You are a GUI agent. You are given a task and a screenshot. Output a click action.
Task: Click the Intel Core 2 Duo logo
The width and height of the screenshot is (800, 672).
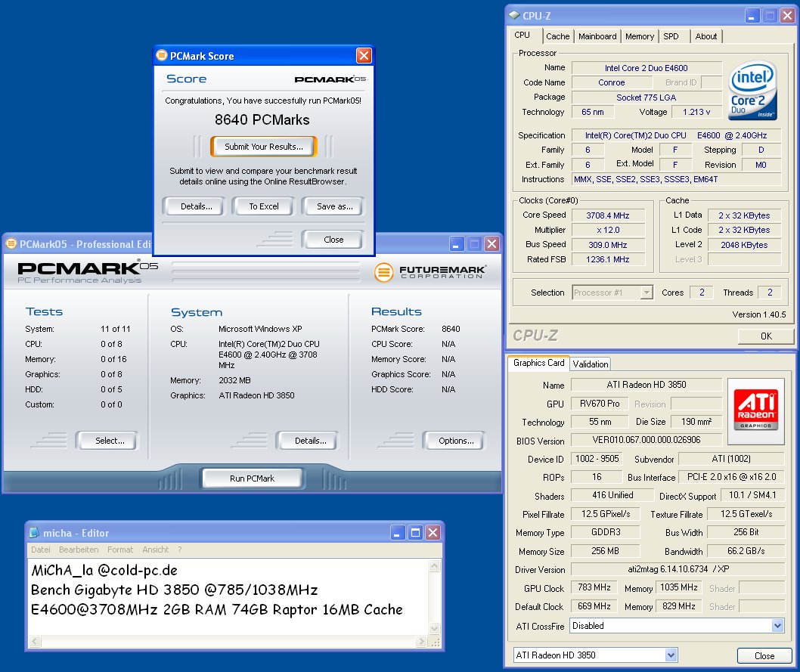coord(753,91)
